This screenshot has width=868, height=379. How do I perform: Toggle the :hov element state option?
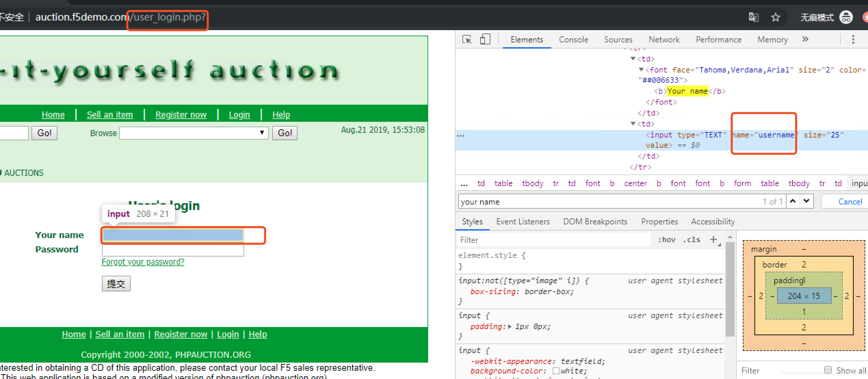click(667, 240)
